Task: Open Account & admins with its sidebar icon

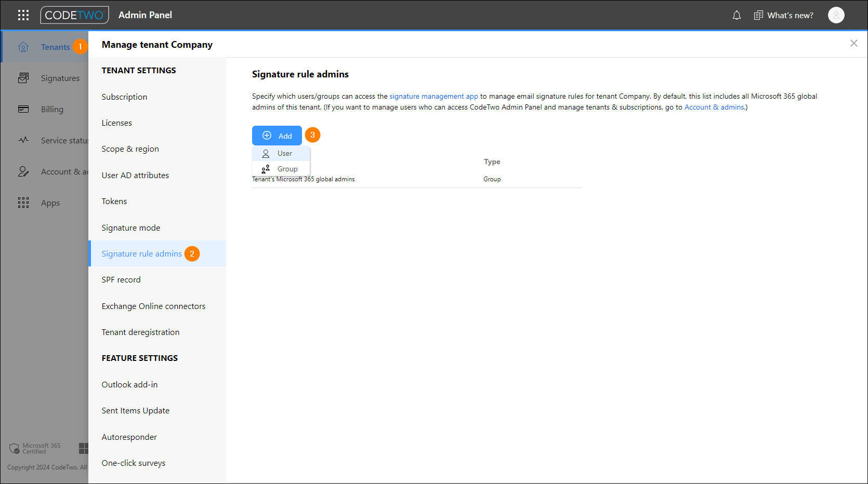Action: 23,171
